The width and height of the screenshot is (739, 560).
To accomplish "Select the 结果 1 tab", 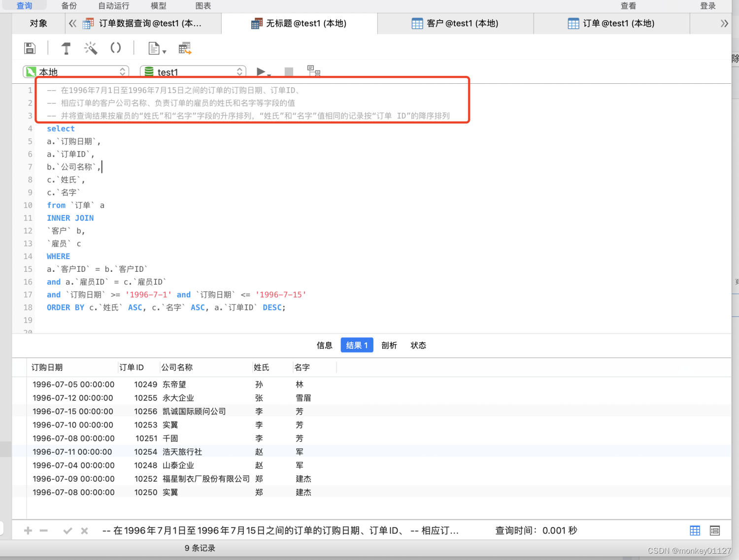I will tap(357, 345).
